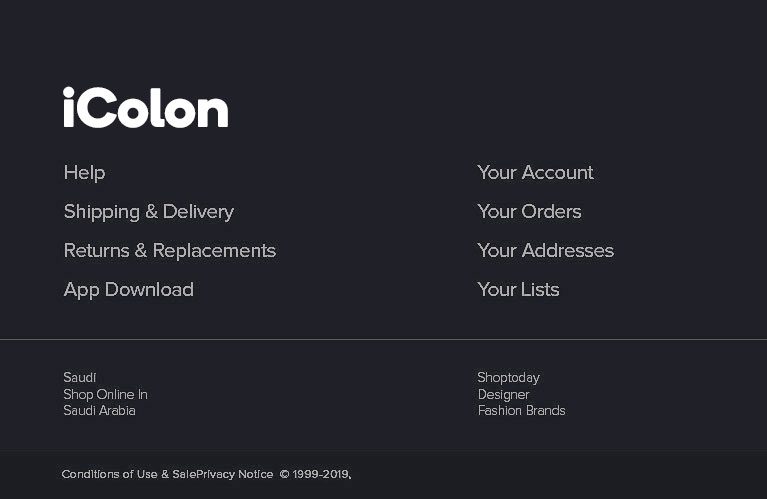Click the iColon logo
The height and width of the screenshot is (499, 767).
[146, 108]
